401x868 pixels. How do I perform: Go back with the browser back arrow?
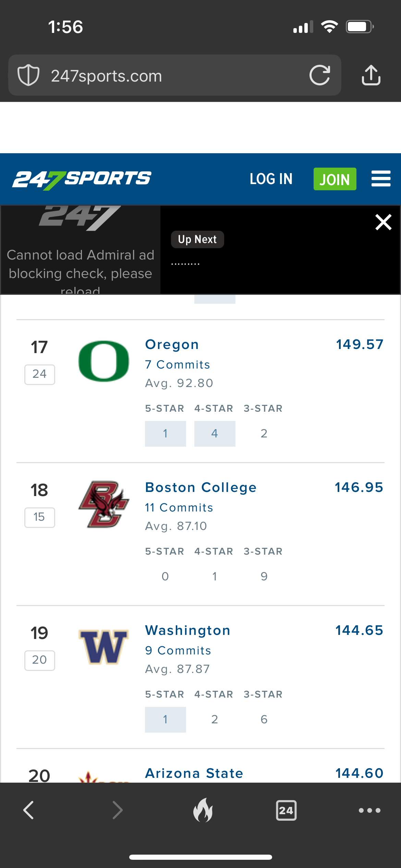pos(28,810)
